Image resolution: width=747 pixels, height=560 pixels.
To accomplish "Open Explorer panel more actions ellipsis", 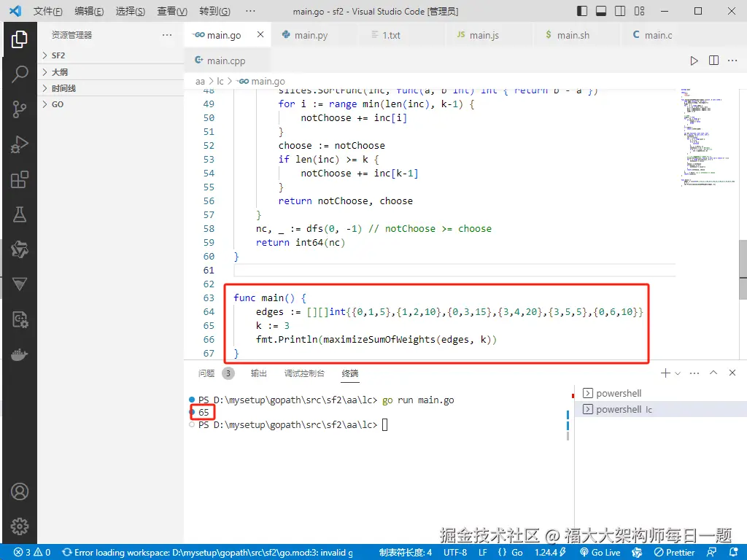I will click(x=167, y=35).
